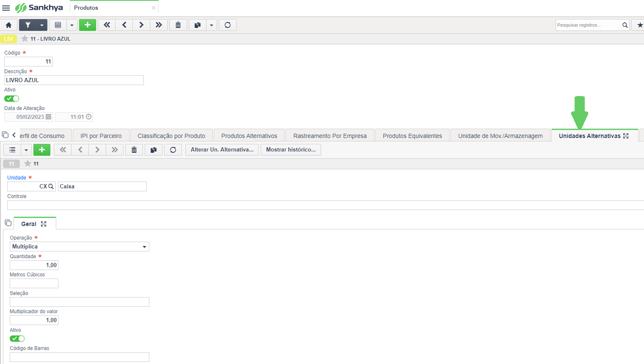The height and width of the screenshot is (364, 644).
Task: Open the filter funnel button
Action: (28, 25)
